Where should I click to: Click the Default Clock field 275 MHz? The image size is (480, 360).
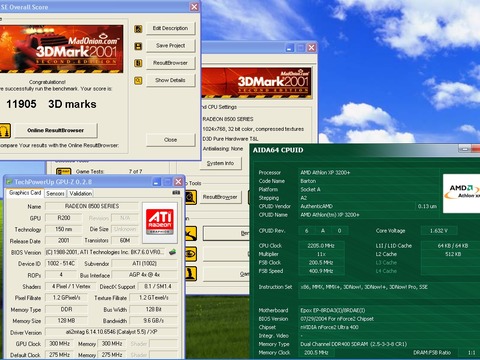point(60,355)
